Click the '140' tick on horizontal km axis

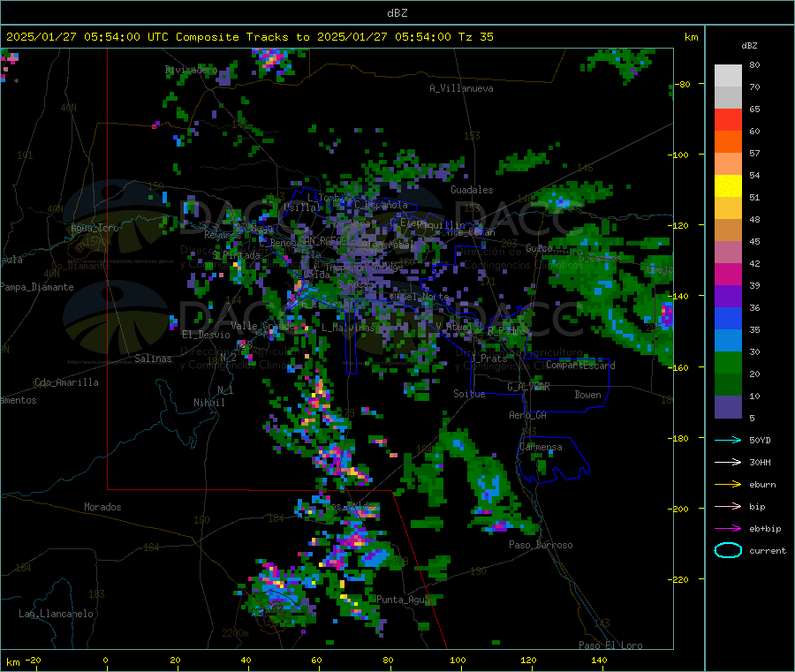(599, 660)
